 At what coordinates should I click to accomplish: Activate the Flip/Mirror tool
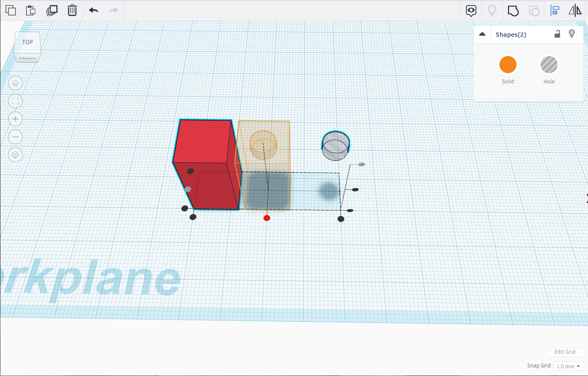pyautogui.click(x=575, y=10)
